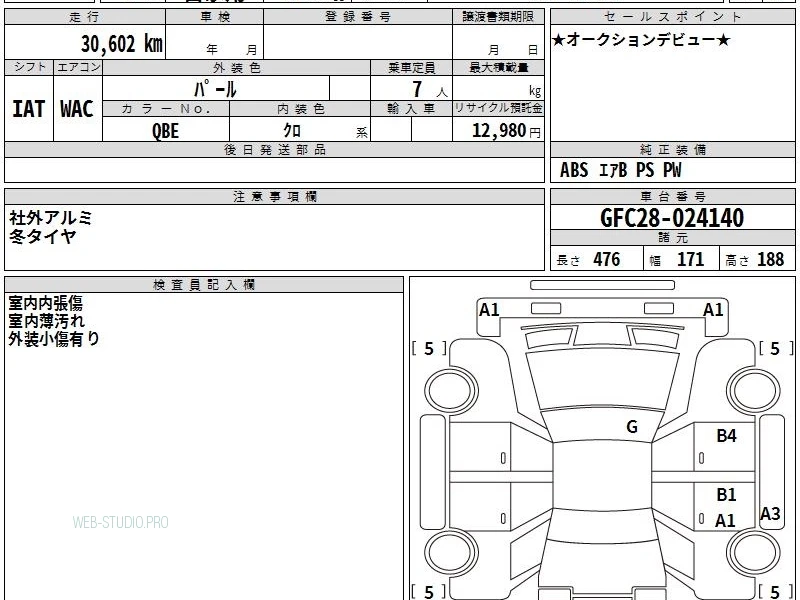Click the 室内内張傷 inspector note
The image size is (800, 600).
pos(45,304)
